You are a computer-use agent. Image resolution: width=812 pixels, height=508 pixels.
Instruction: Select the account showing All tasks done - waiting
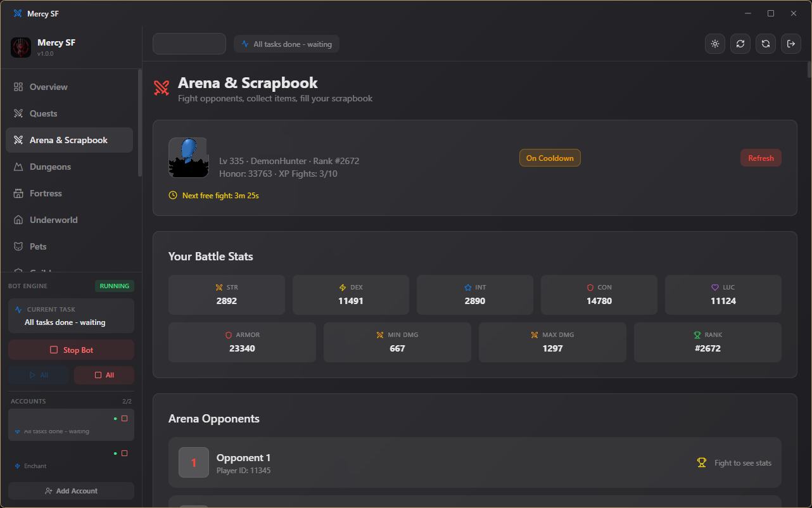coord(71,424)
